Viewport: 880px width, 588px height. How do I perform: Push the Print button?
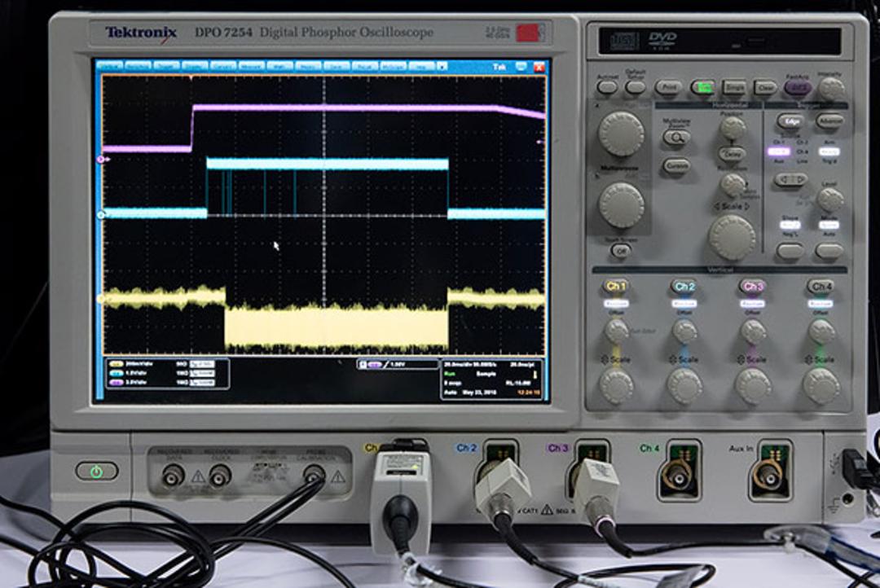tap(668, 87)
